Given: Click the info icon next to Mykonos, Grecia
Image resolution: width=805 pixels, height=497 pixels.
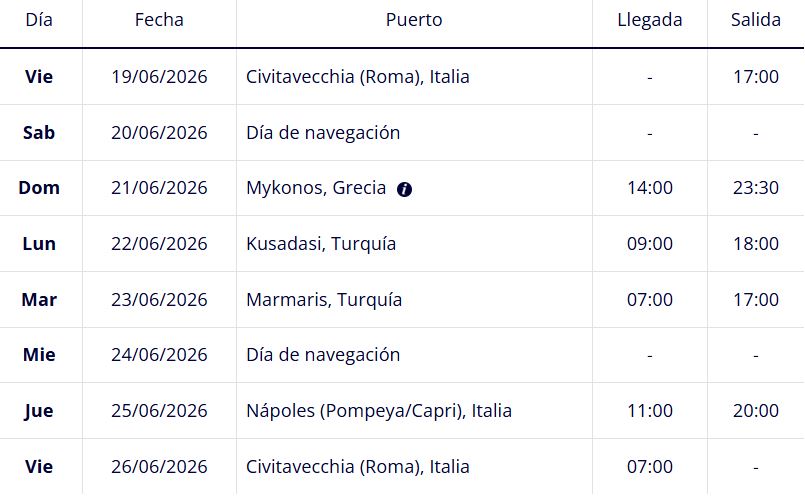Looking at the screenshot, I should (404, 189).
